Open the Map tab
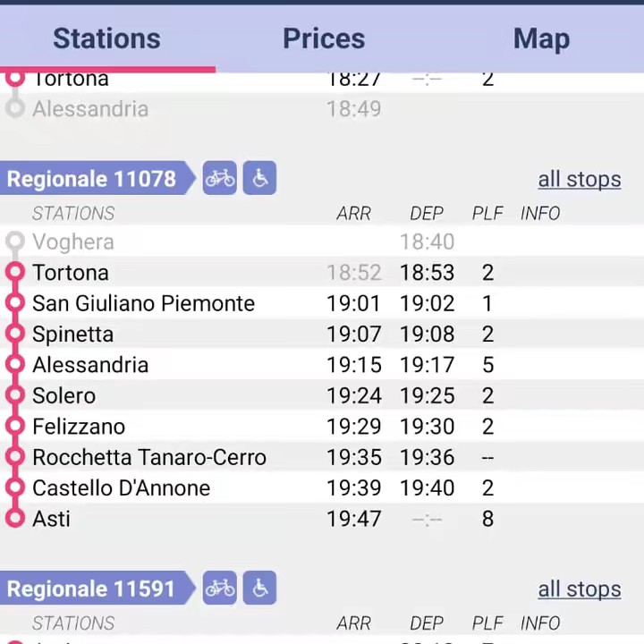The image size is (644, 644). (541, 38)
